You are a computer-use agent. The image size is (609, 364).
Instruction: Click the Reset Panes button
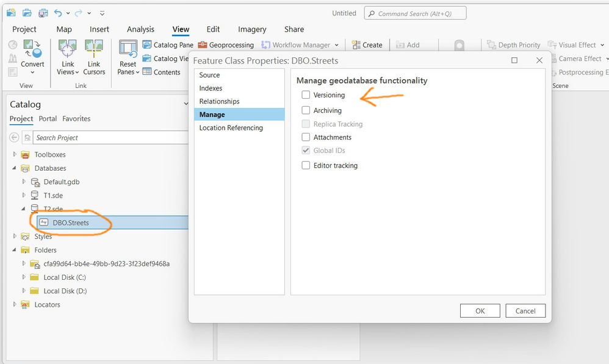click(x=128, y=57)
